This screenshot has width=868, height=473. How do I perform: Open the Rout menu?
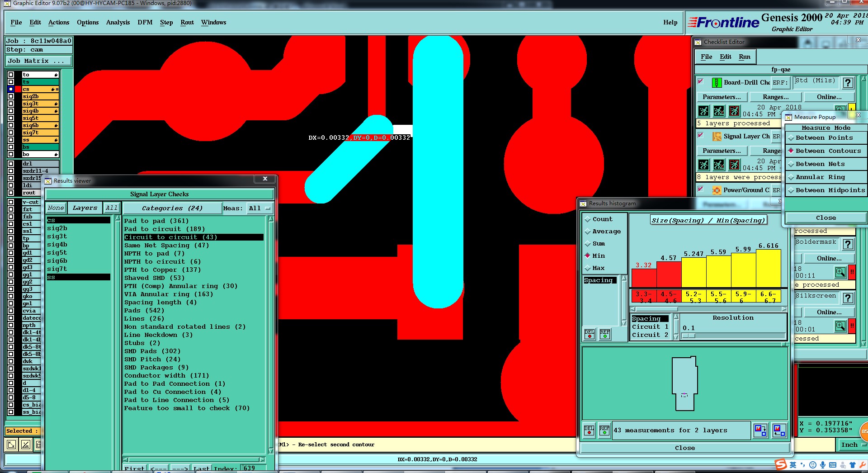click(x=187, y=22)
